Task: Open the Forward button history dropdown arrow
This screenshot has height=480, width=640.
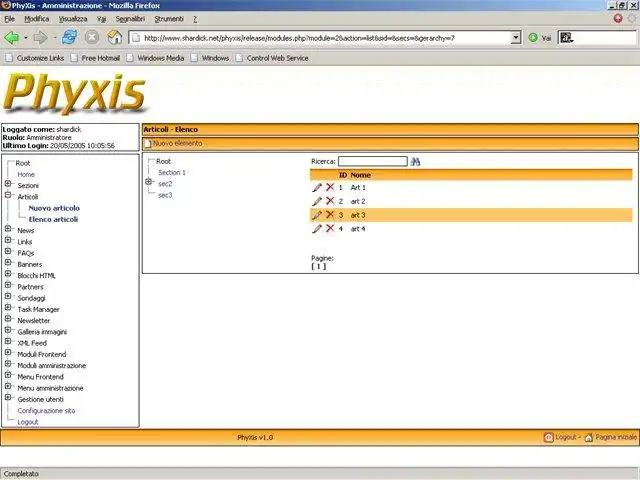Action: [55, 38]
